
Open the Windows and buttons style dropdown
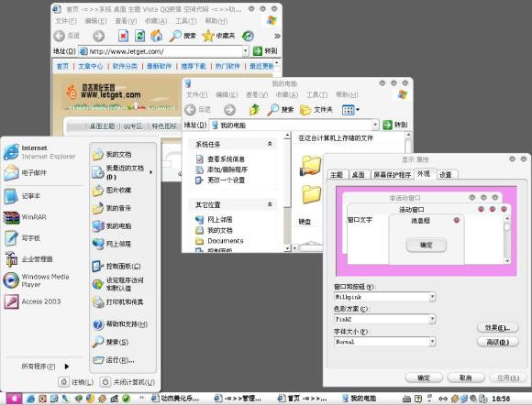[x=432, y=297]
